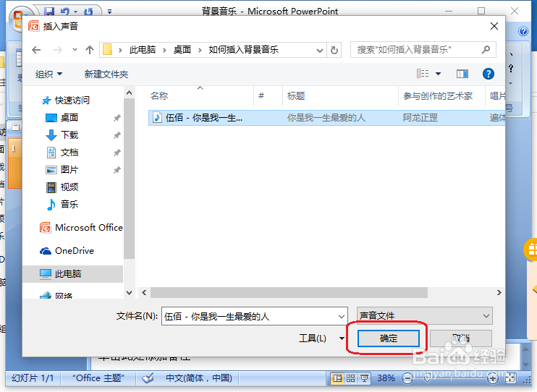This screenshot has height=392, width=537.
Task: Open PowerPoint help question icon
Action: 523,32
